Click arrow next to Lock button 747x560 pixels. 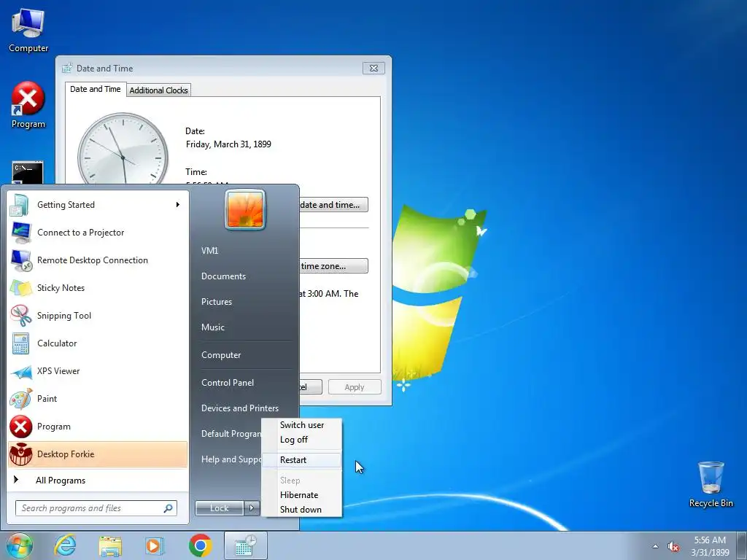(252, 508)
